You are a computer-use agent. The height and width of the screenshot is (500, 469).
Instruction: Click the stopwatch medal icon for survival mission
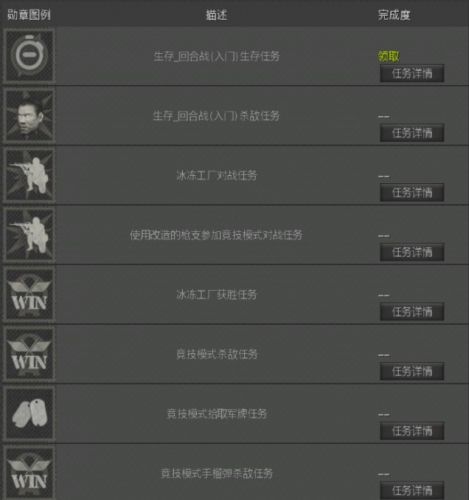pyautogui.click(x=29, y=56)
